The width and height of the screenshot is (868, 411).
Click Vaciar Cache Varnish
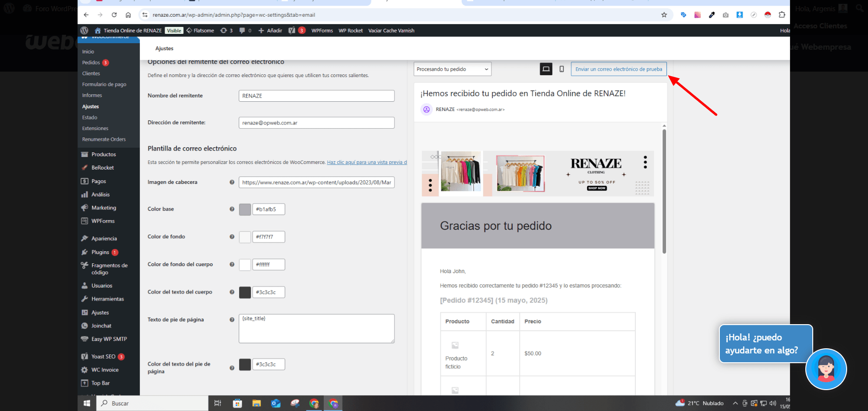pos(392,31)
